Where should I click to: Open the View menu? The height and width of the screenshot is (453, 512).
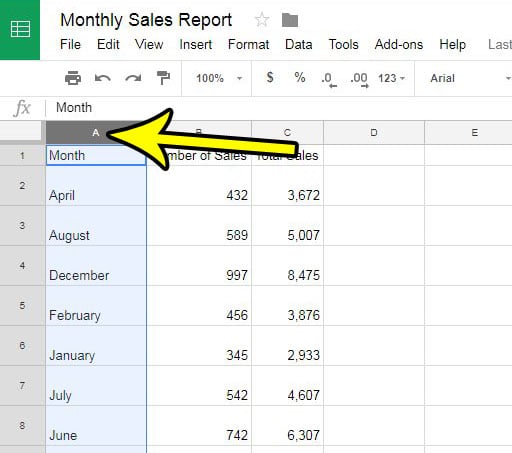pos(149,44)
